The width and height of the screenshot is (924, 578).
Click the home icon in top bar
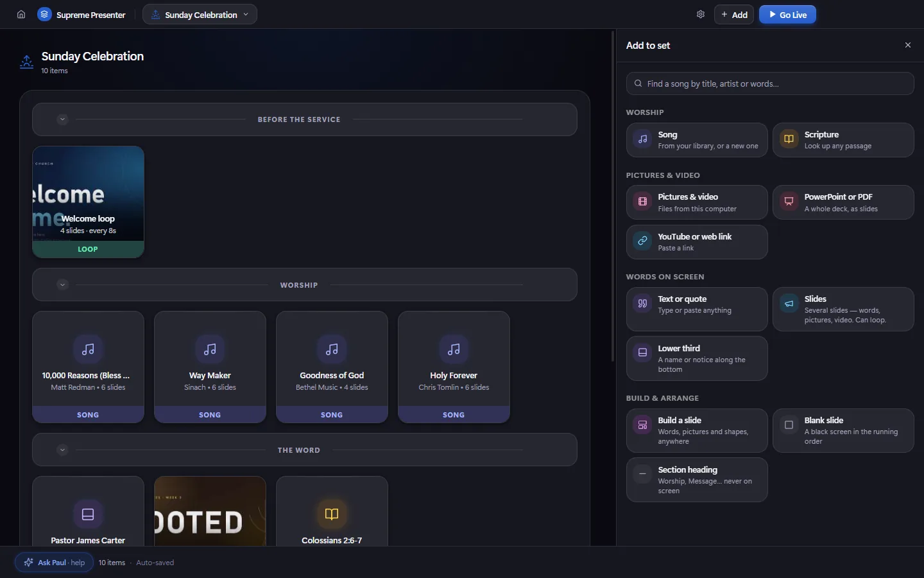pyautogui.click(x=21, y=14)
